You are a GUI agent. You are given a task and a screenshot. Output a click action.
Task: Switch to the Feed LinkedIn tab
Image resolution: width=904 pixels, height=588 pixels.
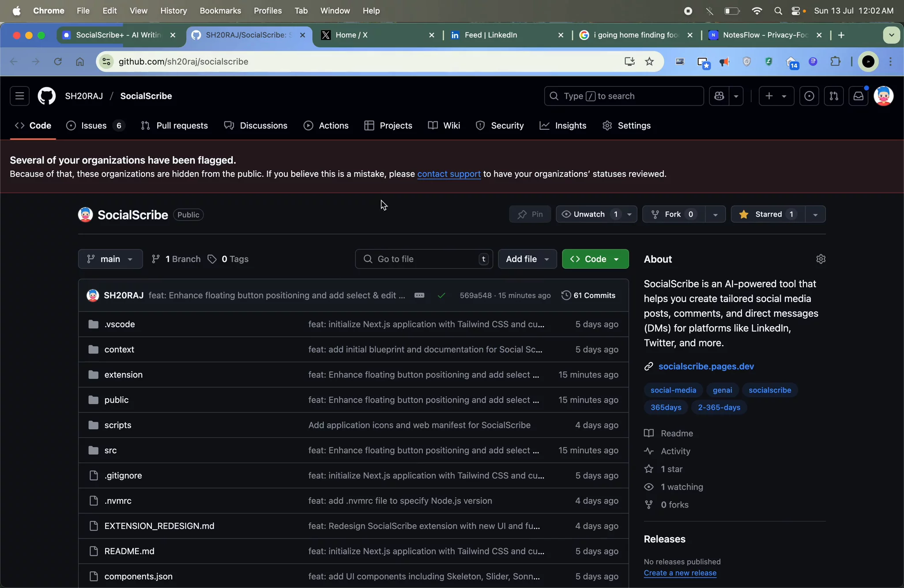(x=491, y=35)
